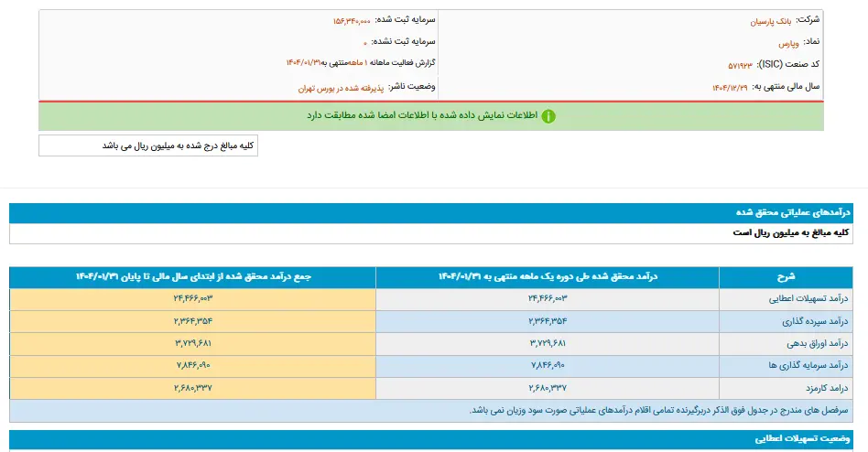Viewport: 868px width, 452px height.
Task: Click the 'سرمایه ثبت نشده' label
Action: click(403, 41)
